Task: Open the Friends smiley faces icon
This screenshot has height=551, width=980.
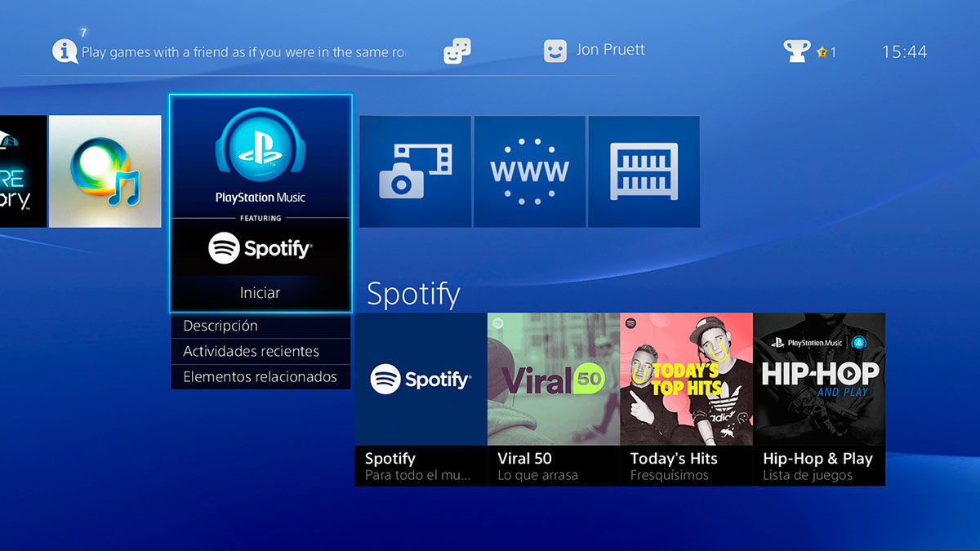Action: coord(457,51)
